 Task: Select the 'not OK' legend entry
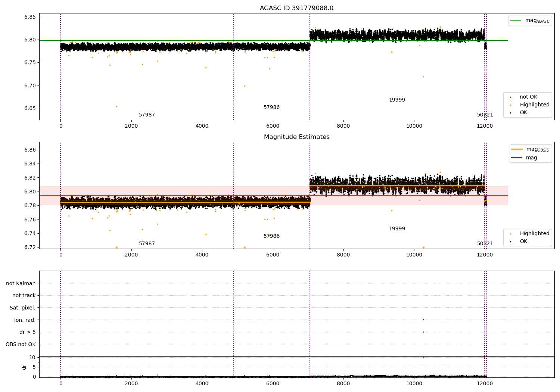[528, 97]
